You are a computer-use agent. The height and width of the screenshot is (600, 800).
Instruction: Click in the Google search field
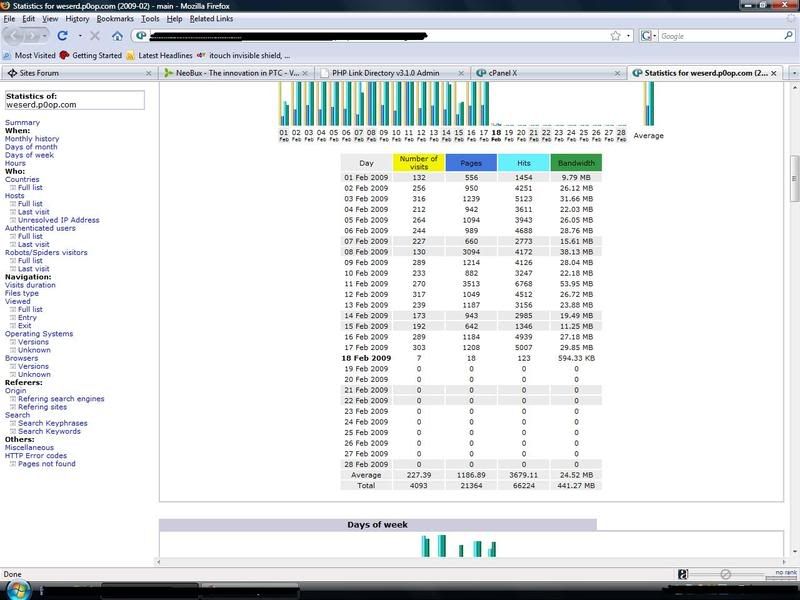[715, 35]
